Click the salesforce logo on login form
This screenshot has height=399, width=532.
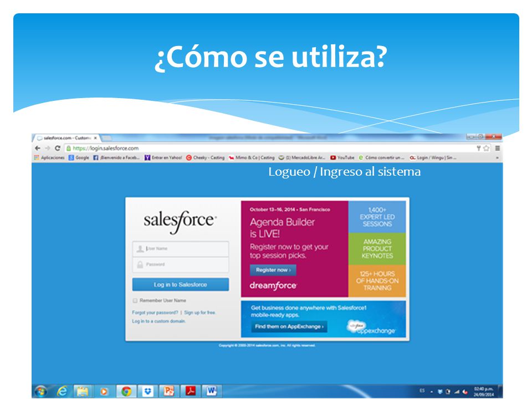pos(180,221)
